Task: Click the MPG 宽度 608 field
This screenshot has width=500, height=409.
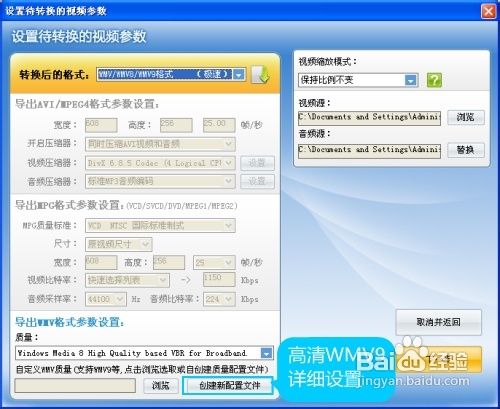Action: [101, 263]
